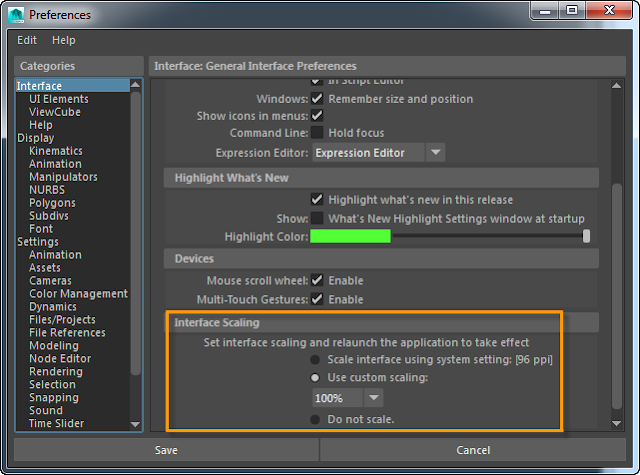
Task: Select File References category
Action: click(x=67, y=333)
